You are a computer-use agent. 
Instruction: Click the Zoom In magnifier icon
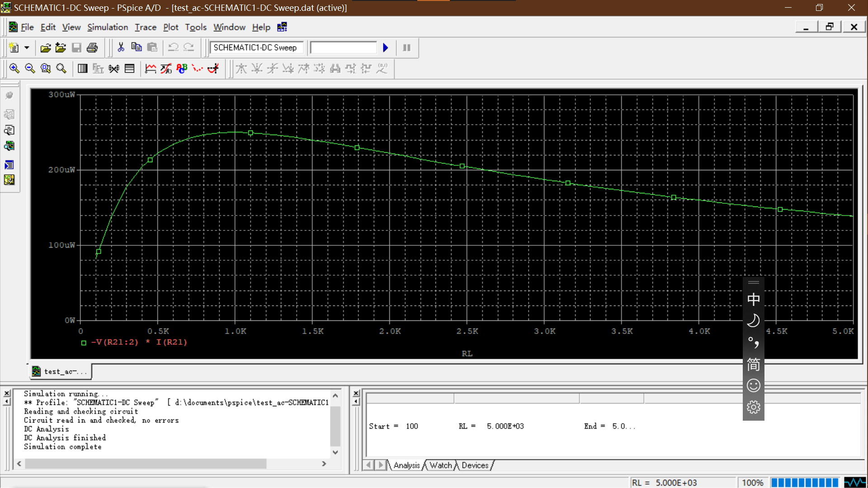point(14,68)
